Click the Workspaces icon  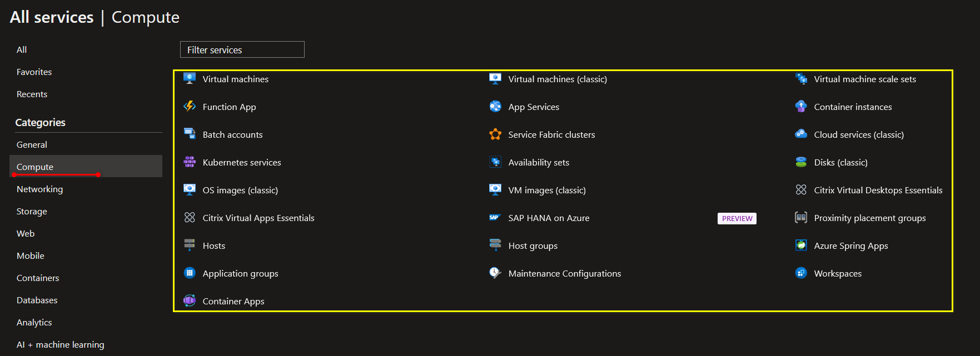(x=801, y=273)
